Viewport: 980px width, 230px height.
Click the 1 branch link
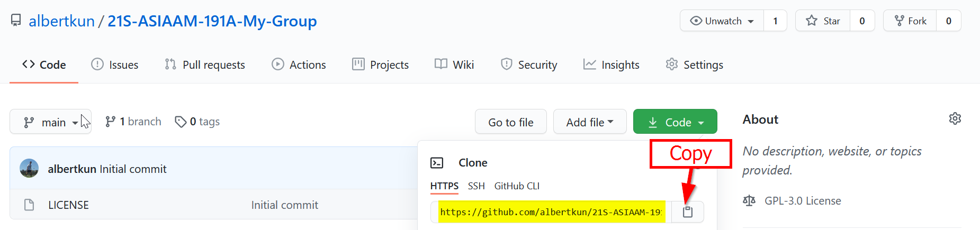click(x=133, y=122)
